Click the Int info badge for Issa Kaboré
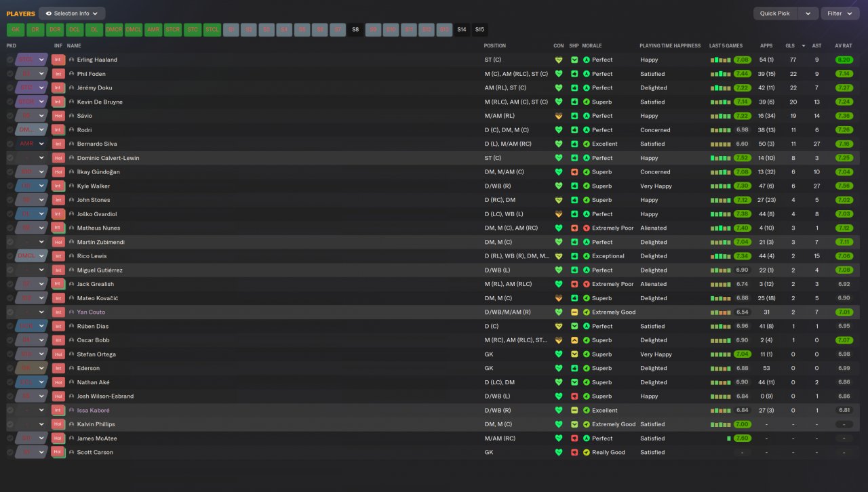This screenshot has width=868, height=492. click(58, 410)
